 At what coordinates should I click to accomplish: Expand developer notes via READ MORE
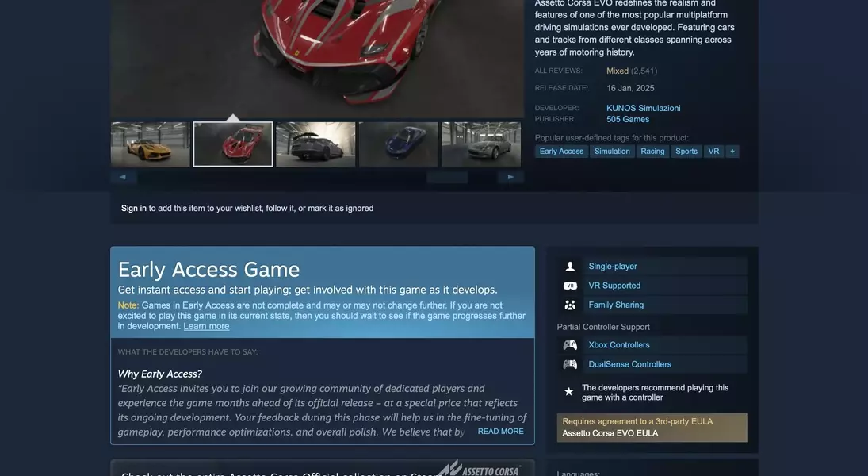(x=500, y=432)
